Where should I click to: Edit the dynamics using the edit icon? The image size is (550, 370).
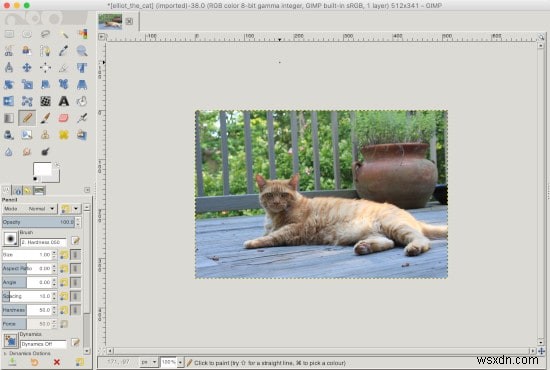click(75, 342)
